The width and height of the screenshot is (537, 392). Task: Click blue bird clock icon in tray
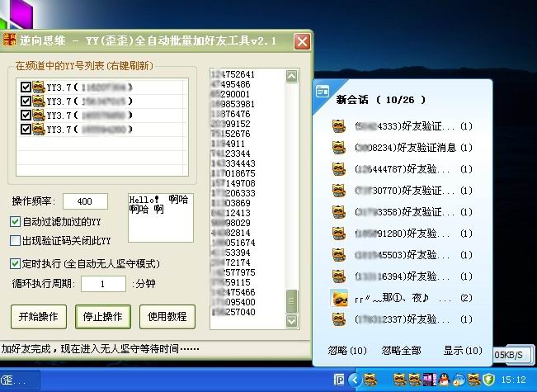459,380
